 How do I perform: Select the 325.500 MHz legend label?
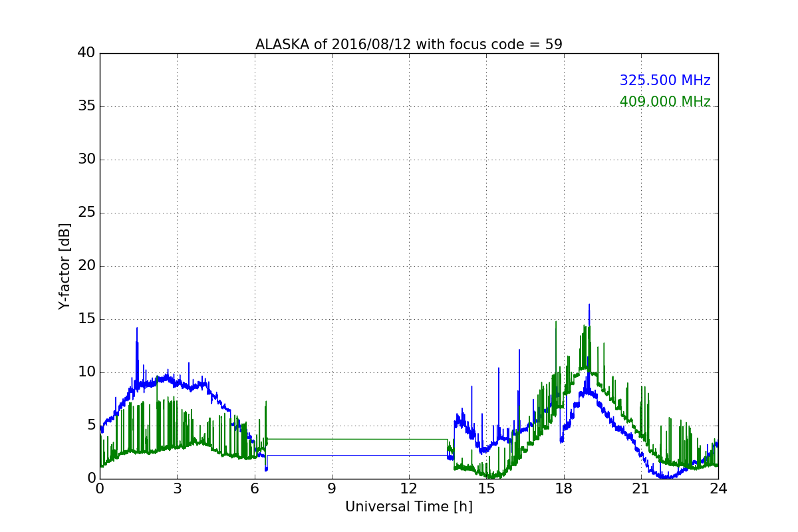(x=665, y=80)
